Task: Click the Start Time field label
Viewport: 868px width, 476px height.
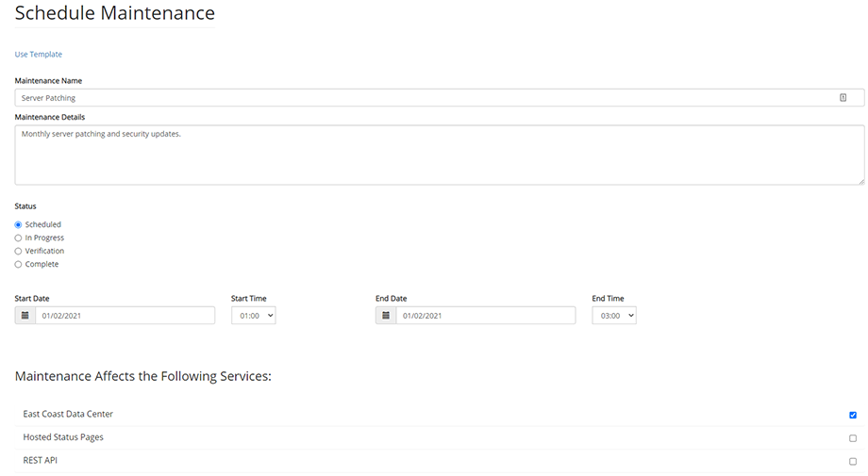Action: point(248,299)
